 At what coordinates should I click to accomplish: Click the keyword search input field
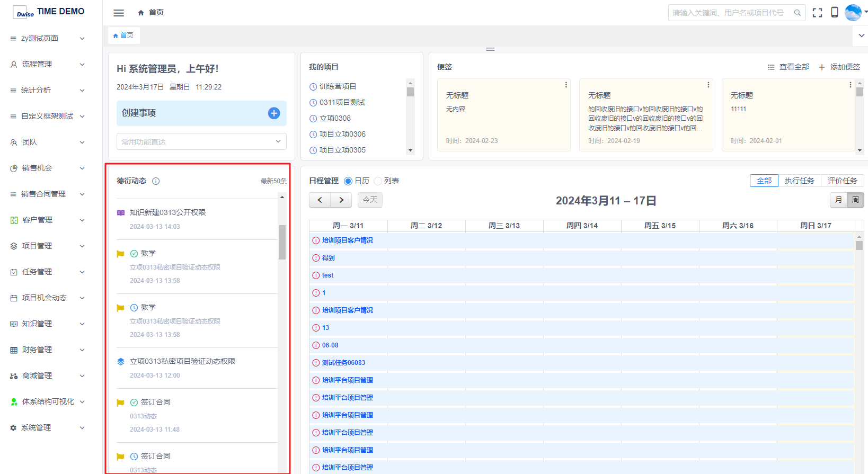[730, 13]
